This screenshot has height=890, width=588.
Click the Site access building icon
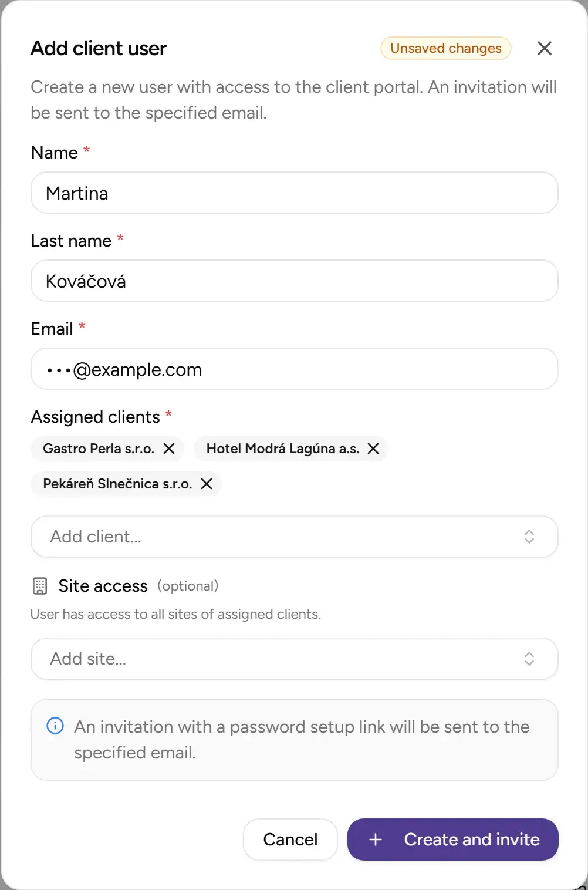(x=39, y=585)
